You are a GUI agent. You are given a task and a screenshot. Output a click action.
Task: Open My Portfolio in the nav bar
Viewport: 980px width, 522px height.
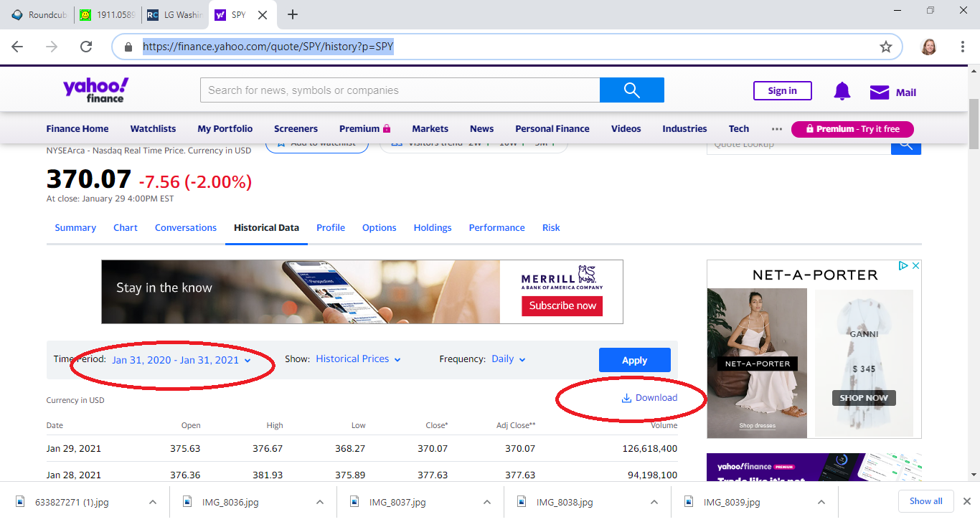point(225,128)
